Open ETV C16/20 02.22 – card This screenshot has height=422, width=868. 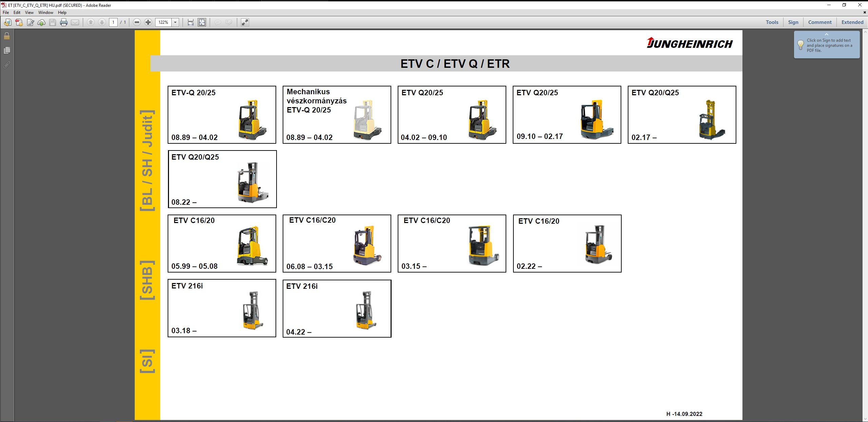click(567, 243)
